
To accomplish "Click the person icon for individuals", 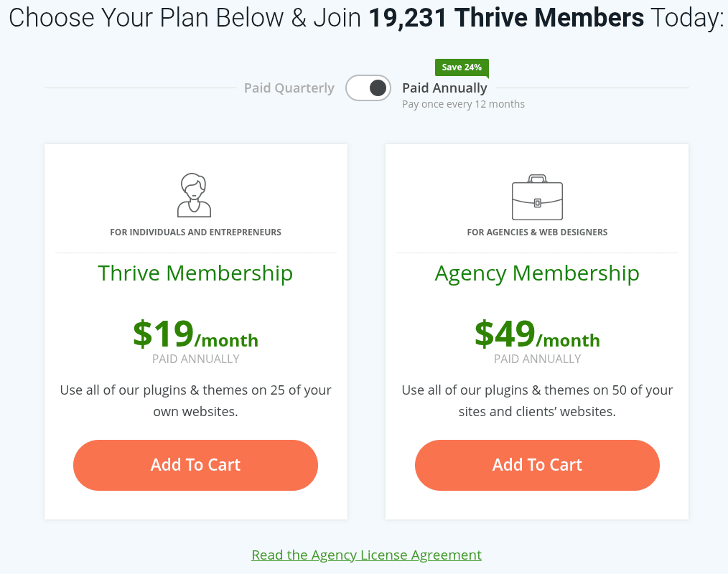I will pyautogui.click(x=195, y=194).
